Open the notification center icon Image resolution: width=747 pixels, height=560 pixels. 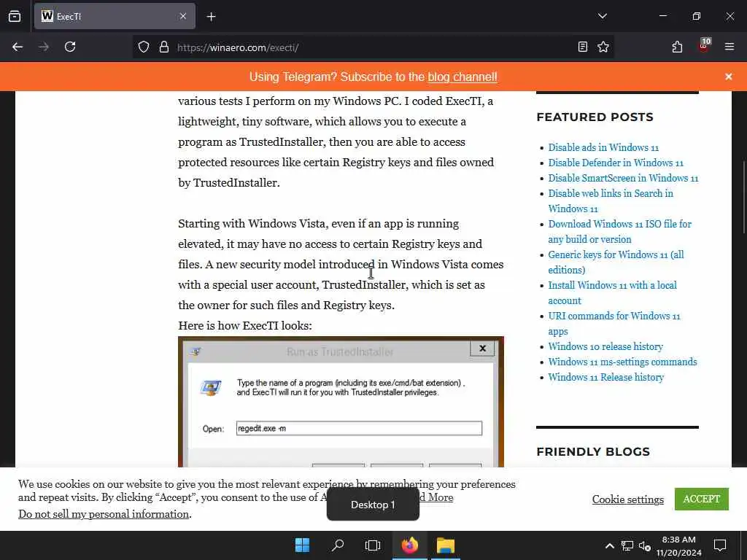720,545
